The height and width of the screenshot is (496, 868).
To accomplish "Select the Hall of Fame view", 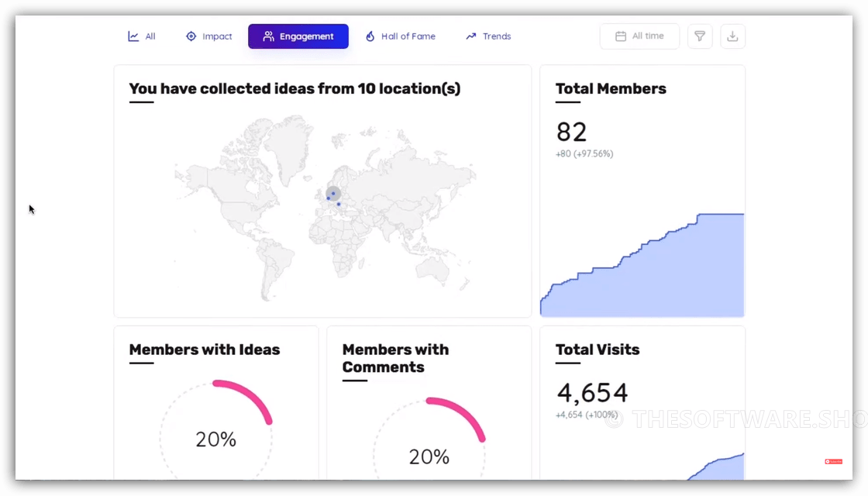I will 400,36.
